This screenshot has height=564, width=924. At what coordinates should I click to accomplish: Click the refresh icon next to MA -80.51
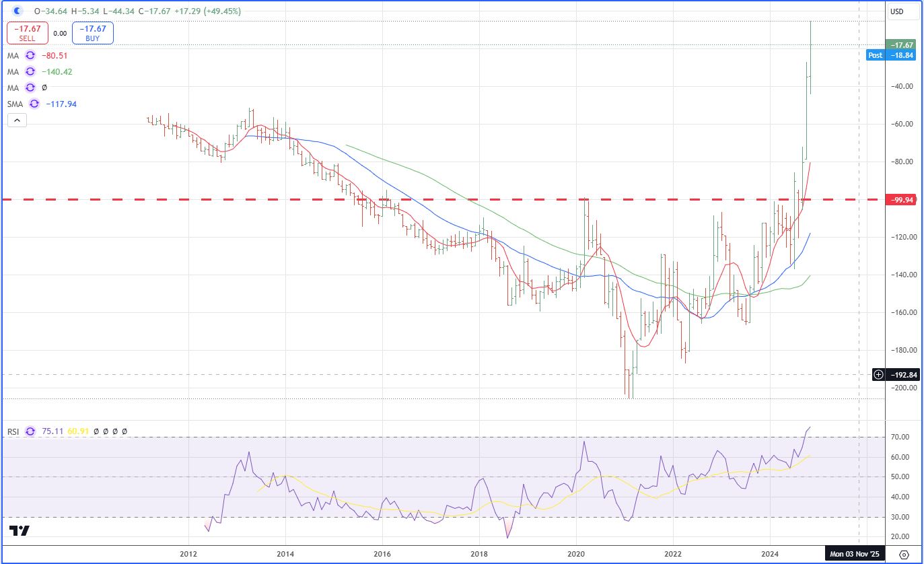coord(30,56)
